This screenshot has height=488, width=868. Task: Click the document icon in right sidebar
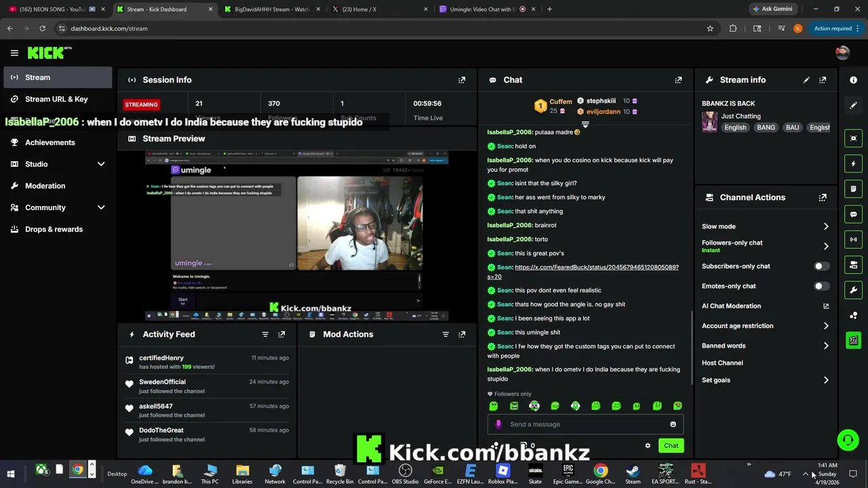(854, 188)
